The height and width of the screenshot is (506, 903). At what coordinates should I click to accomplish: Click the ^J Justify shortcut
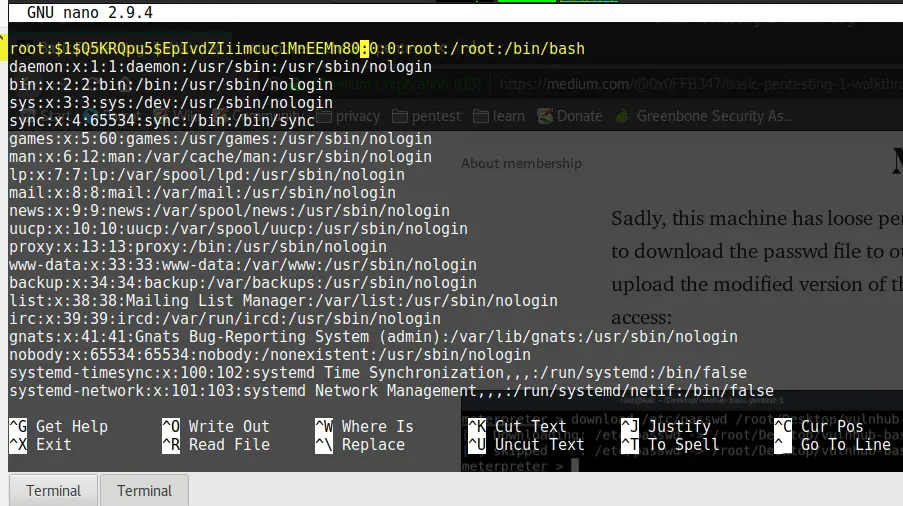click(666, 427)
